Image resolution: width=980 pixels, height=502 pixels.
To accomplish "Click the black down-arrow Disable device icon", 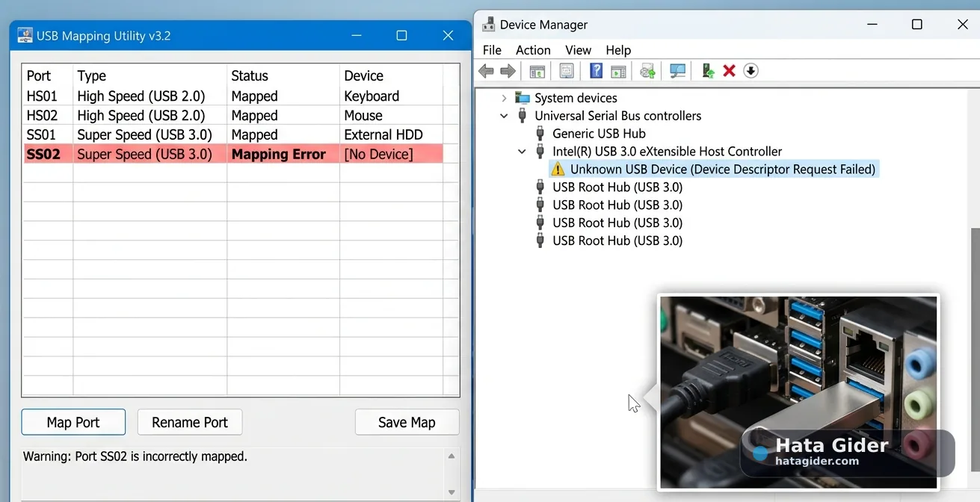I will tap(751, 71).
